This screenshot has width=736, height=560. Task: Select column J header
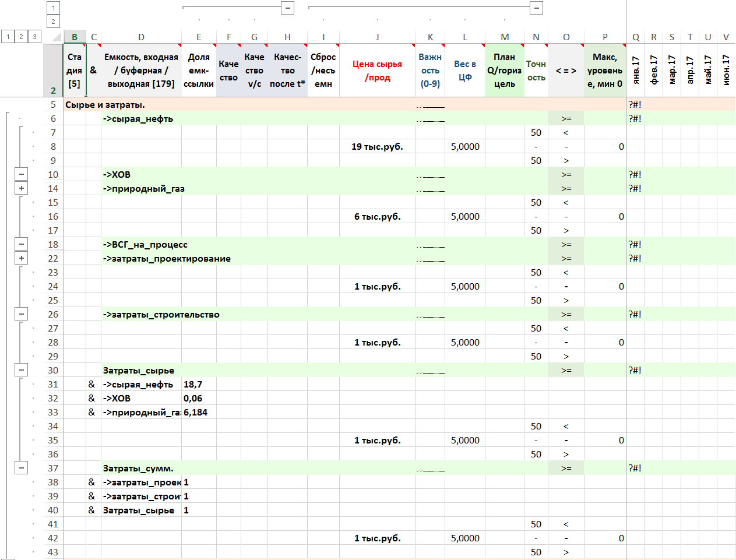[x=377, y=37]
